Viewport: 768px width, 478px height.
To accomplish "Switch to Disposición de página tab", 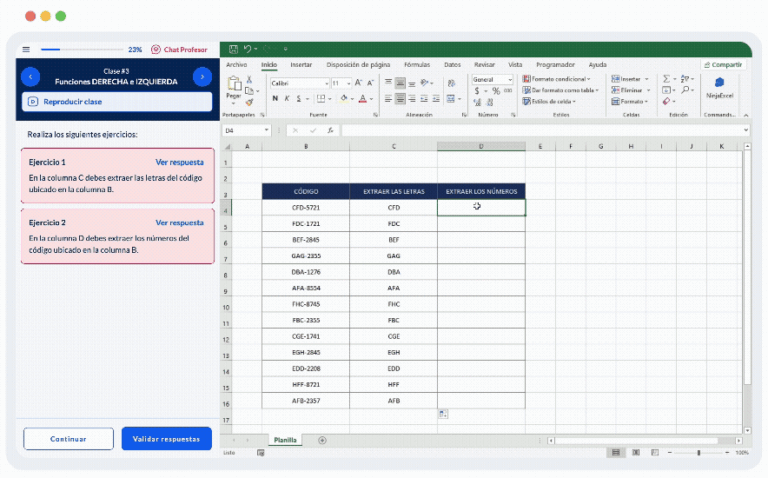I will tap(358, 65).
